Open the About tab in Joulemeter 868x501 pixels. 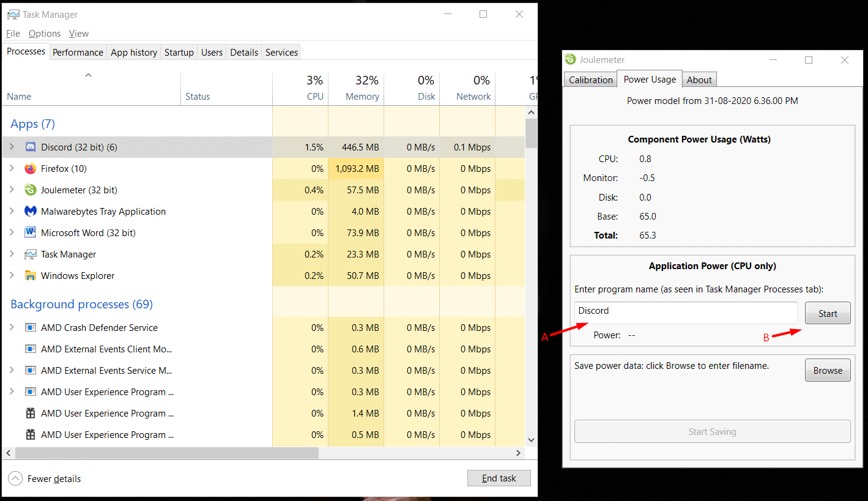(x=699, y=80)
